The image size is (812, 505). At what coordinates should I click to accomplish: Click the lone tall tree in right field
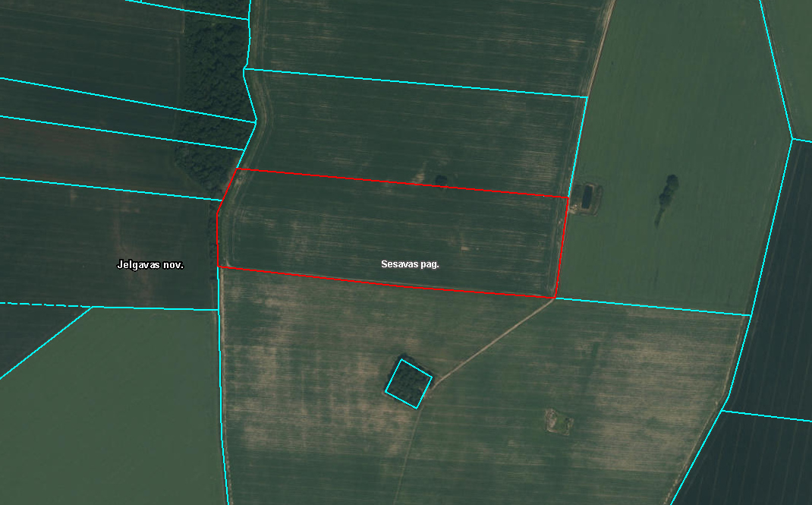pyautogui.click(x=667, y=191)
